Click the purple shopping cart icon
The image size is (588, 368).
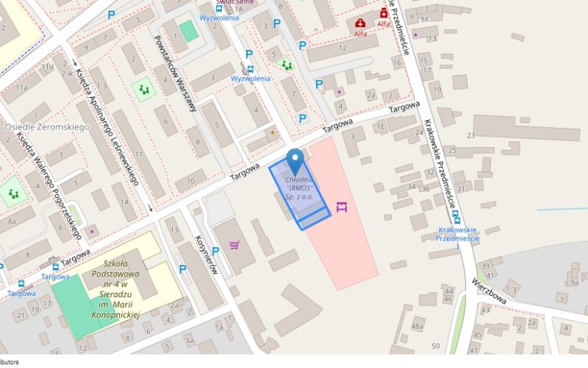coord(234,245)
